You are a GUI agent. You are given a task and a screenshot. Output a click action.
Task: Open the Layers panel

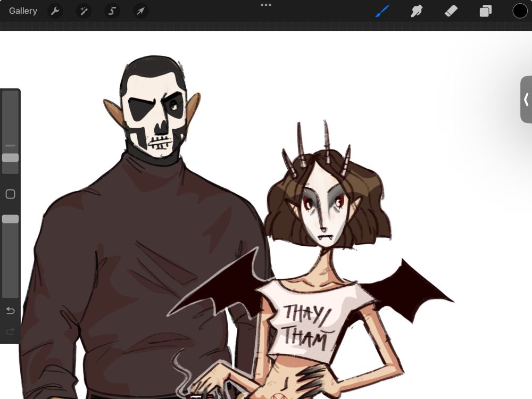[x=486, y=11]
